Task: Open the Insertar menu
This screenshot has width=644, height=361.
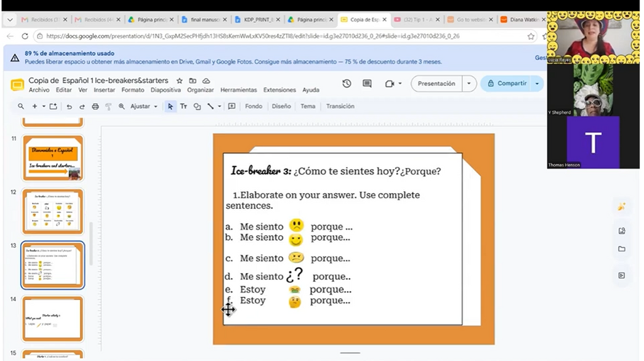Action: [104, 90]
